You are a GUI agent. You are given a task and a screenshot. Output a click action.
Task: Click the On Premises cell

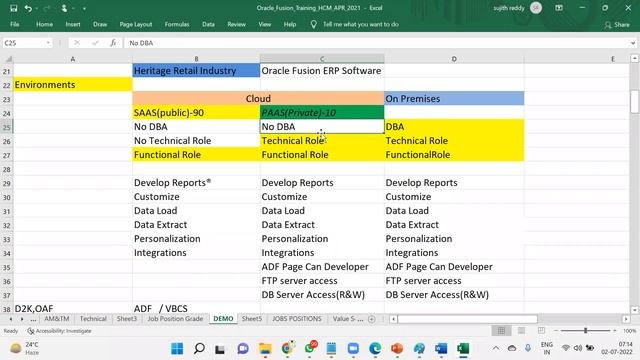(x=454, y=98)
